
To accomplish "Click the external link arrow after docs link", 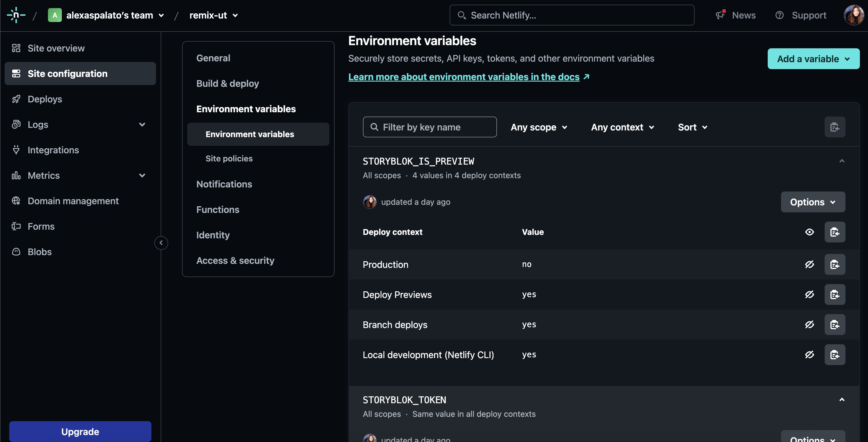I will (586, 77).
